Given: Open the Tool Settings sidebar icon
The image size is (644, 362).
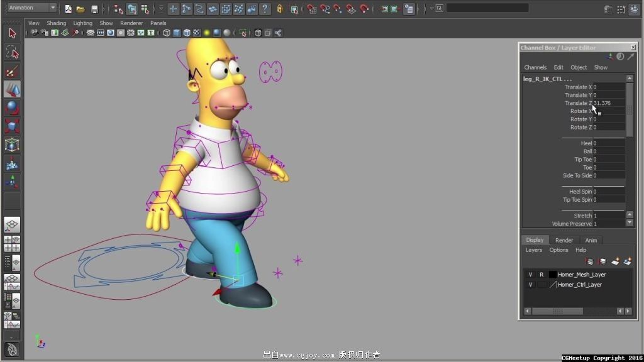Looking at the screenshot, I should click(x=621, y=9).
